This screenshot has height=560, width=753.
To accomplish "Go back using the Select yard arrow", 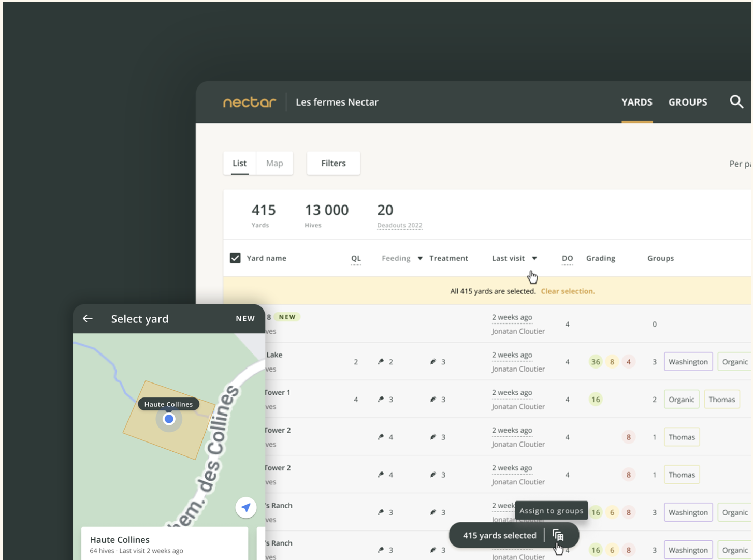I will coord(88,318).
